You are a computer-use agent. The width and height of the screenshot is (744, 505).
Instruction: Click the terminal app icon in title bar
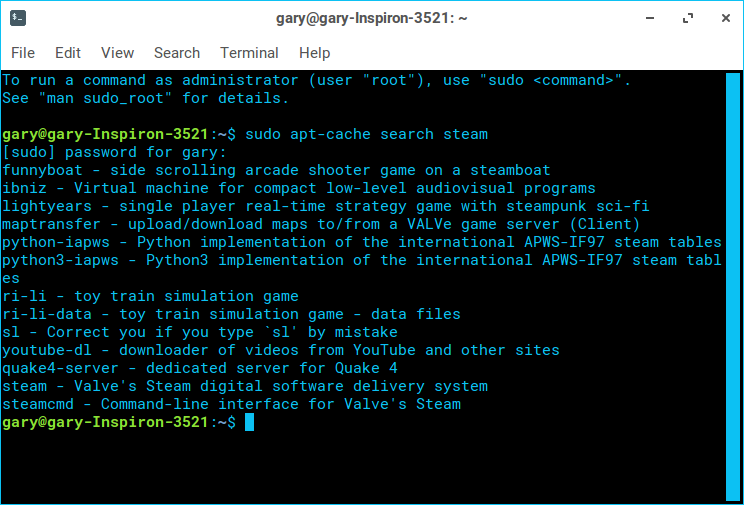(18, 19)
